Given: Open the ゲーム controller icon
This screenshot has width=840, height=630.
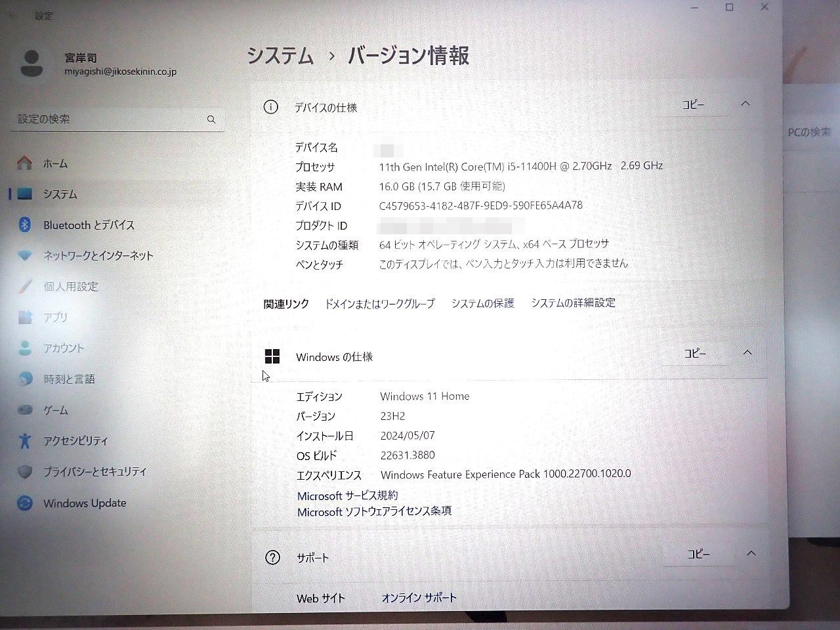Looking at the screenshot, I should click(x=25, y=409).
